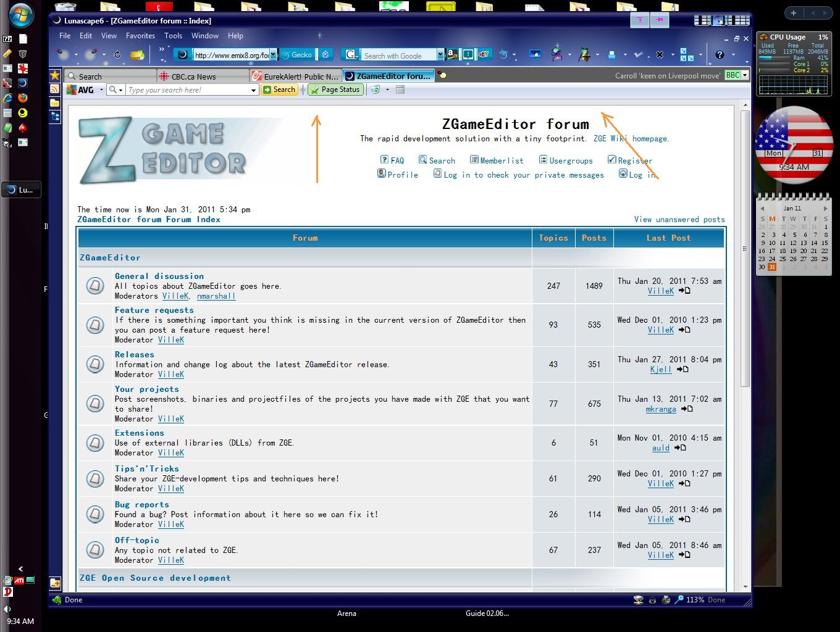This screenshot has width=840, height=632.
Task: Open the folder sidebar icon
Action: [55, 102]
